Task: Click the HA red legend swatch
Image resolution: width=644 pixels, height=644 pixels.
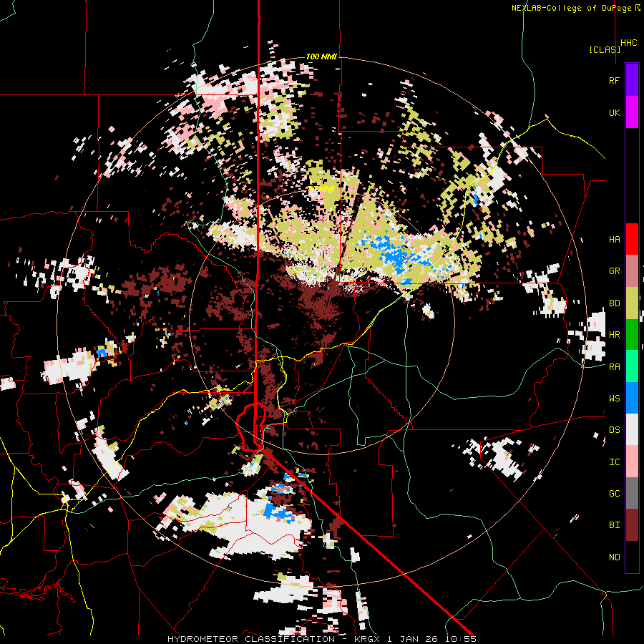Action: [x=632, y=239]
